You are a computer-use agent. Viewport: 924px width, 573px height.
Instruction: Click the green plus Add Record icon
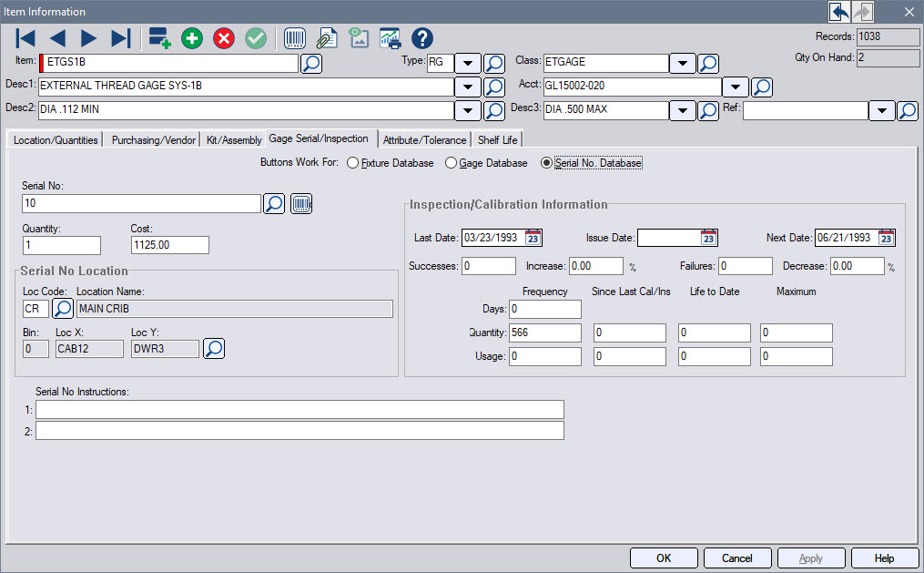191,38
